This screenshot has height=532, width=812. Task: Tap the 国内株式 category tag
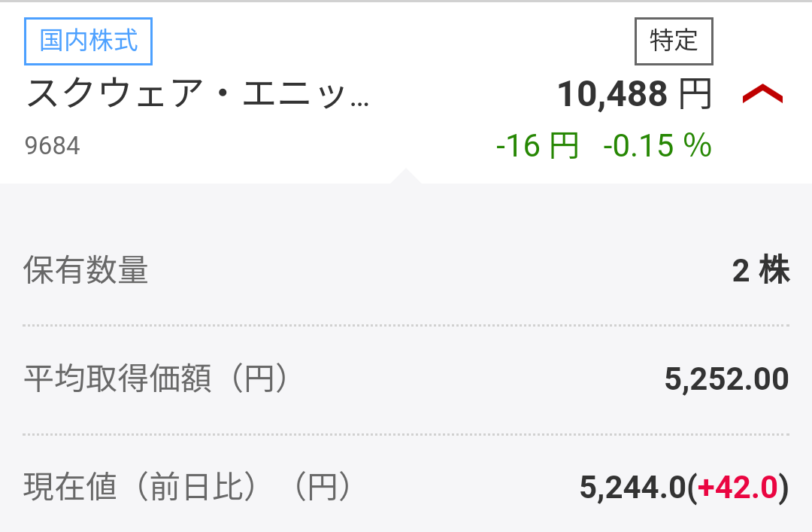coord(89,41)
